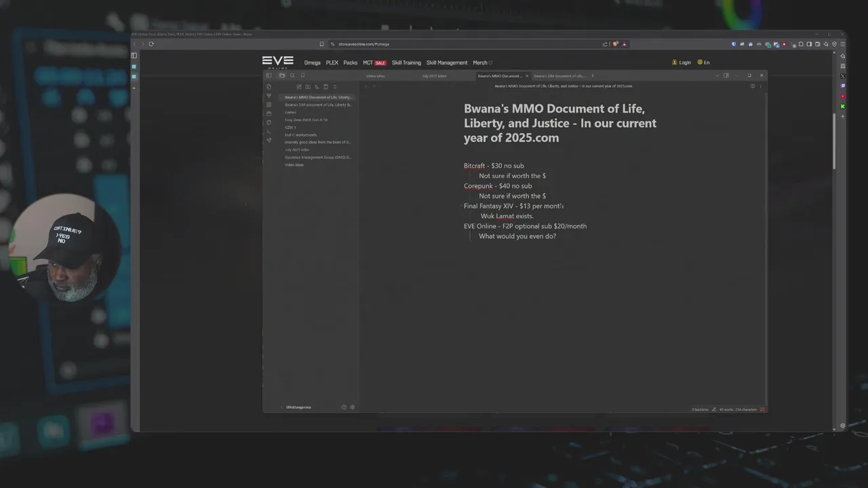Create a new folder icon
The width and height of the screenshot is (868, 488).
tap(308, 87)
